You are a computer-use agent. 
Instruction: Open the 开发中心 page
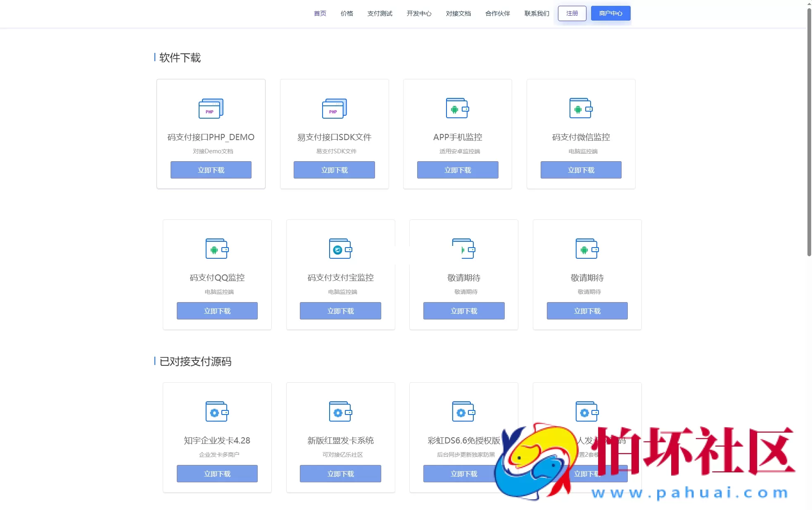(x=419, y=13)
